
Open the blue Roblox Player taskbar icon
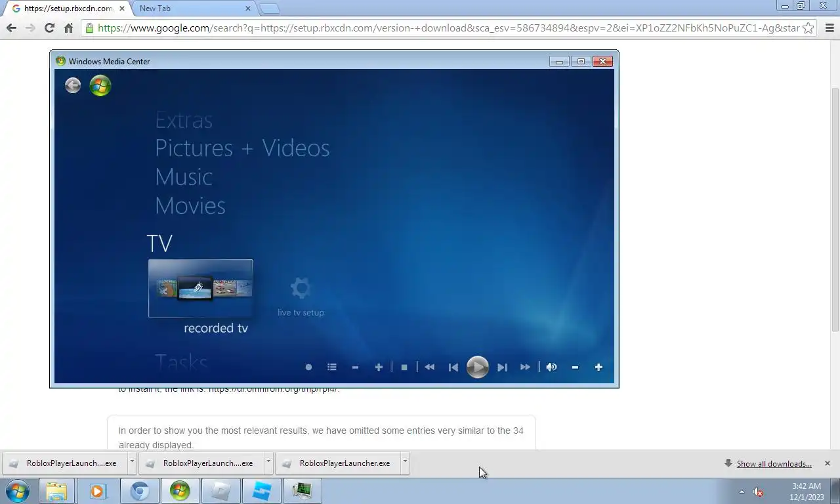tap(262, 491)
